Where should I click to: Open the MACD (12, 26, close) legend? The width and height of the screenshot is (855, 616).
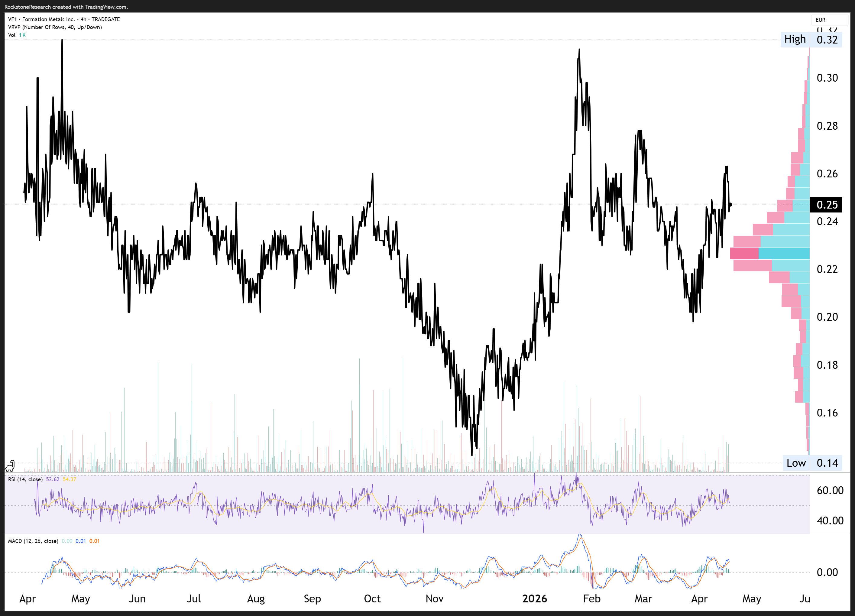(33, 541)
